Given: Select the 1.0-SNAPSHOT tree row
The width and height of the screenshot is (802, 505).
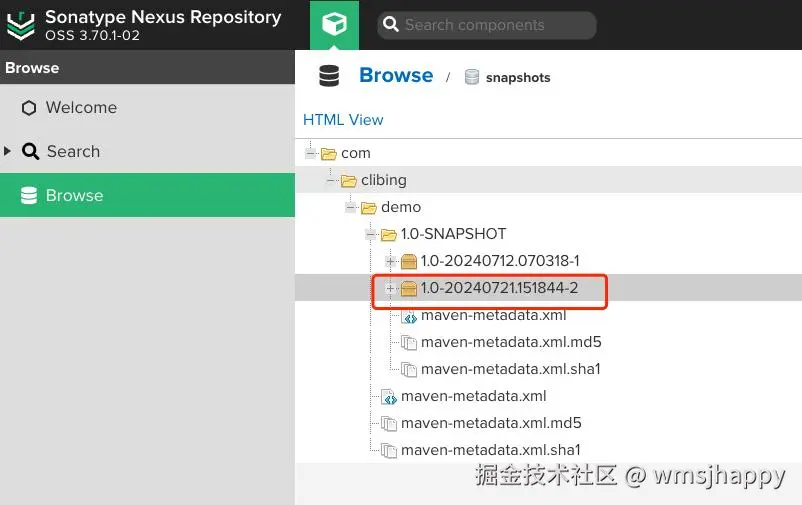Looking at the screenshot, I should pos(548,234).
